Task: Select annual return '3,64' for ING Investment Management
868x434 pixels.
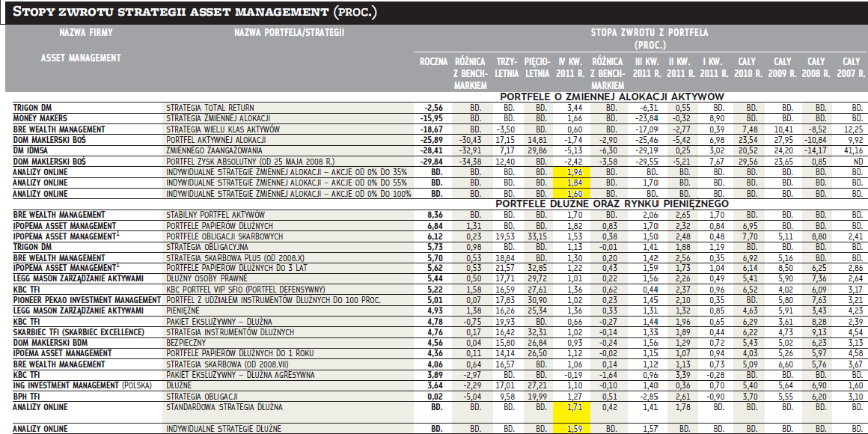Action: (435, 385)
